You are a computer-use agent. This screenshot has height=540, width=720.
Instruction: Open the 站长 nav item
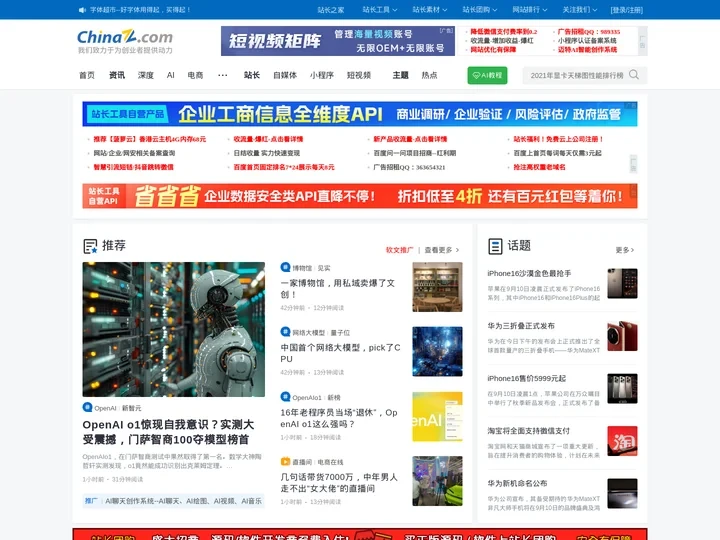[x=252, y=75]
